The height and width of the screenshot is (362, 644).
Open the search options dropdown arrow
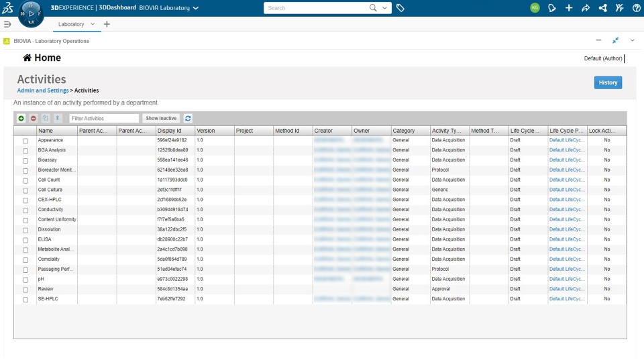pyautogui.click(x=384, y=8)
